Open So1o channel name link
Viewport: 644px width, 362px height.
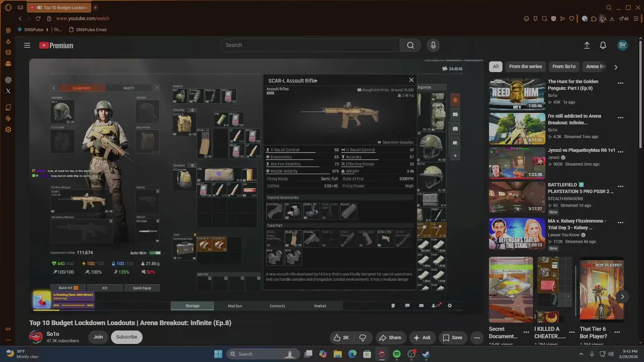pos(53,334)
